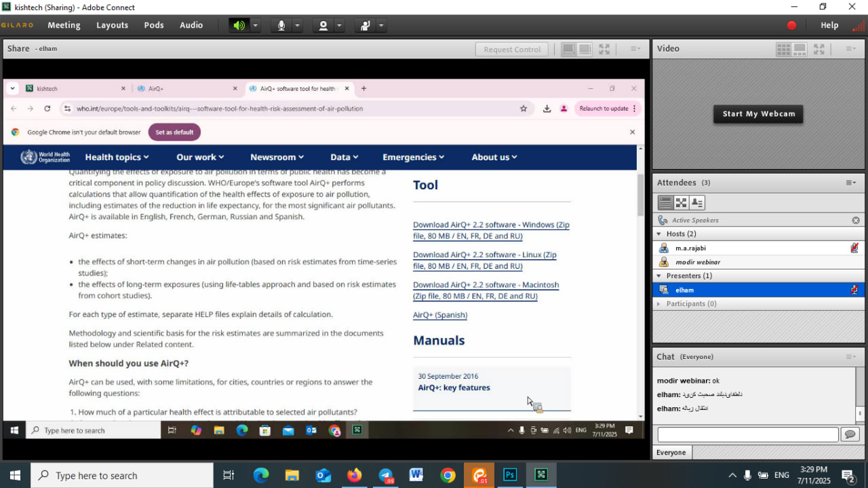Select the Attendees breakout room view icon
The width and height of the screenshot is (868, 488).
681,202
